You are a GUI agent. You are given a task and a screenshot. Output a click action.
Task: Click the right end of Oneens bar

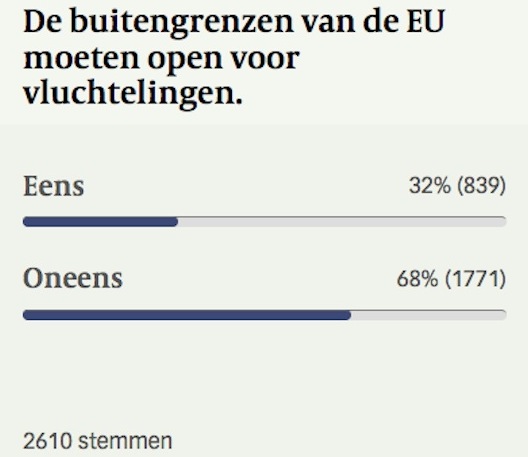[x=502, y=315]
